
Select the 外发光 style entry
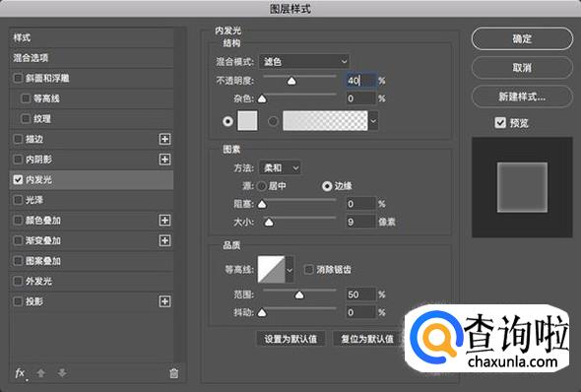(91, 282)
